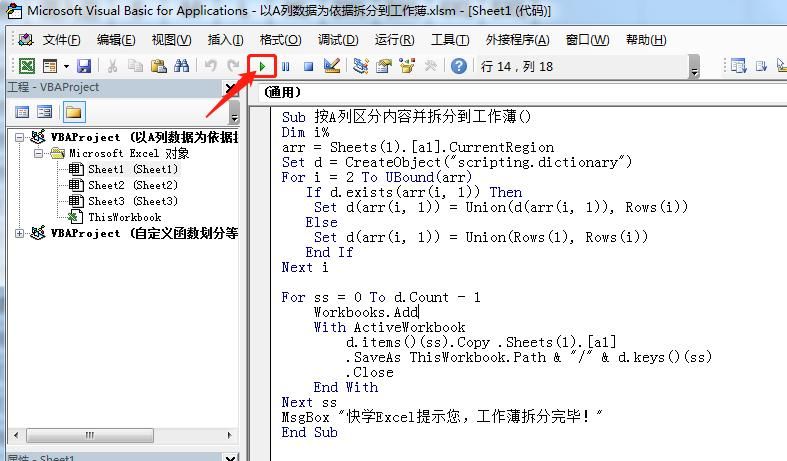Select the Microsoft Excel 对象 folder

tap(129, 153)
